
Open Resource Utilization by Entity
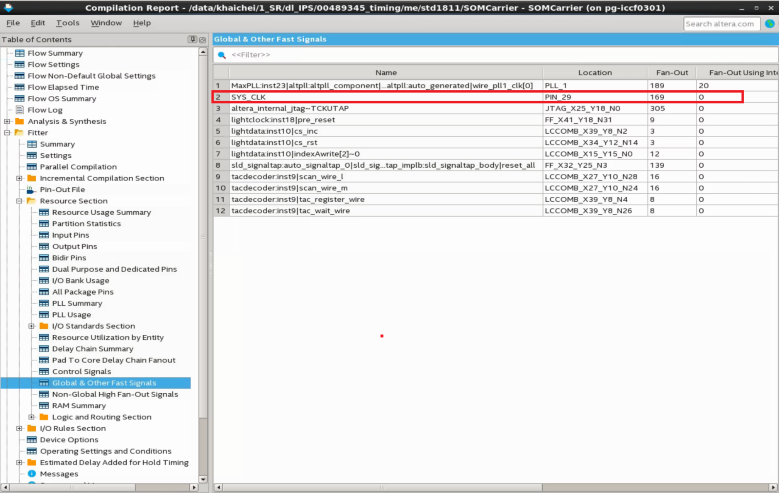pyautogui.click(x=108, y=337)
